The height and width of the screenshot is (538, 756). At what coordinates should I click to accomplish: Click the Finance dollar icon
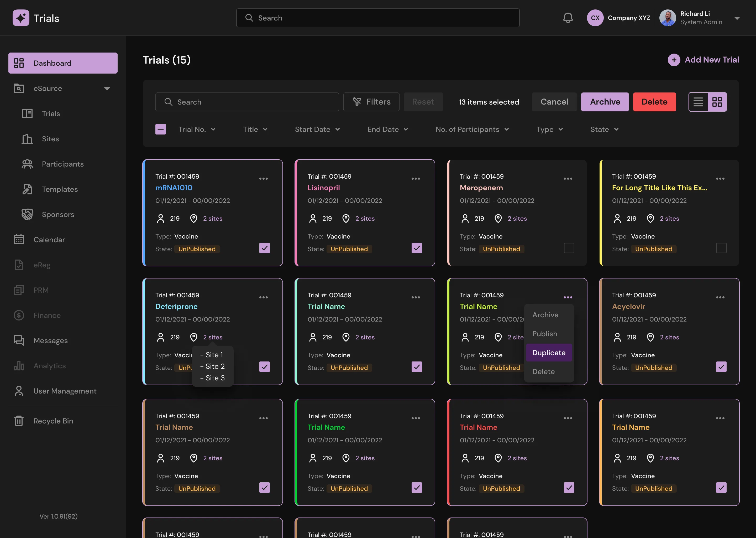click(19, 315)
